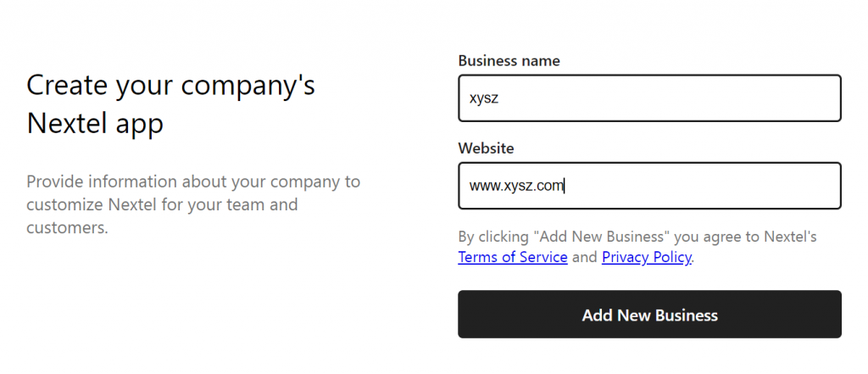Viewport: 868px width, 374px height.
Task: Click the "Business name" field label
Action: (509, 61)
